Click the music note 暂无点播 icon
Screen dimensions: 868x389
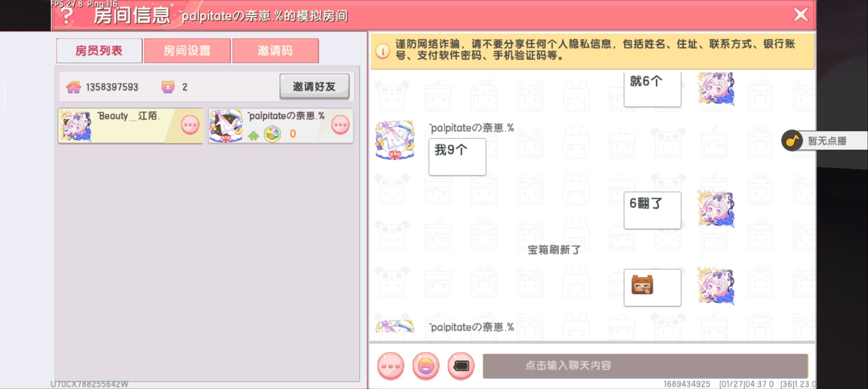point(792,140)
